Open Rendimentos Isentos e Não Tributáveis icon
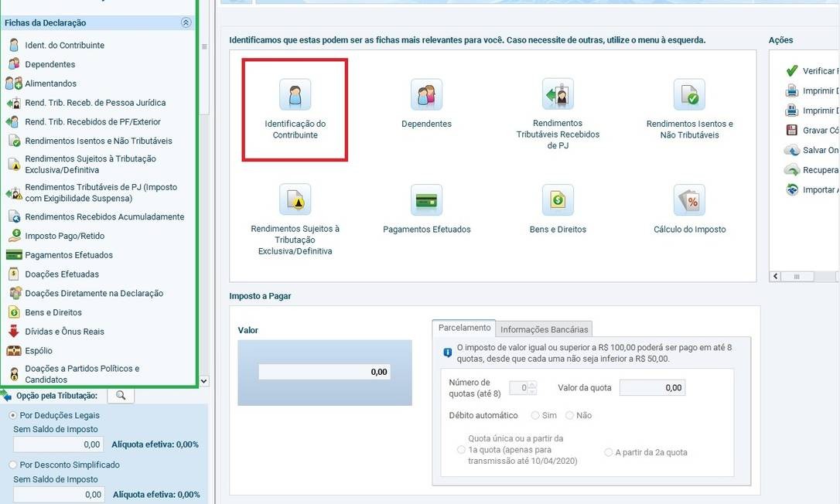This screenshot has width=840, height=504. (x=689, y=95)
